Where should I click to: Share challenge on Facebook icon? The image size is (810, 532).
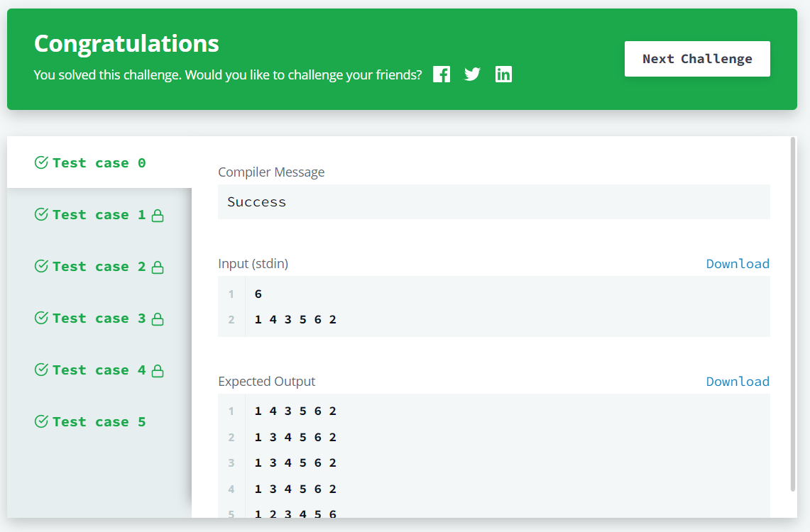(x=441, y=74)
